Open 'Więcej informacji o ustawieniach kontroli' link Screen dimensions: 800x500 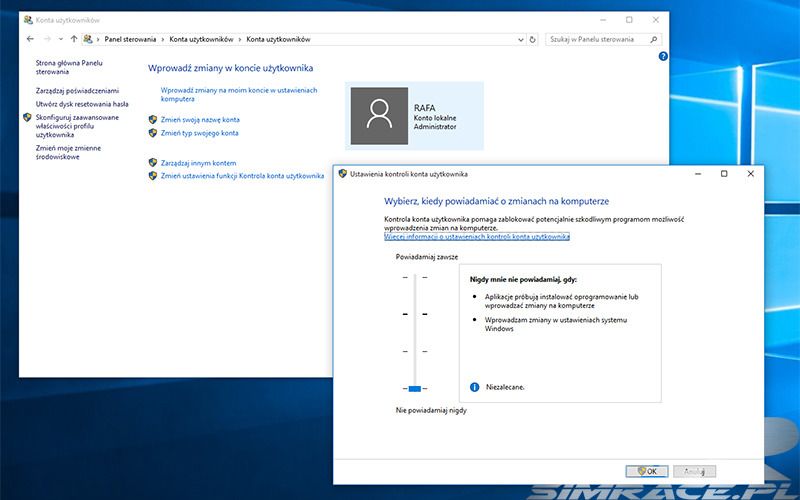click(477, 237)
